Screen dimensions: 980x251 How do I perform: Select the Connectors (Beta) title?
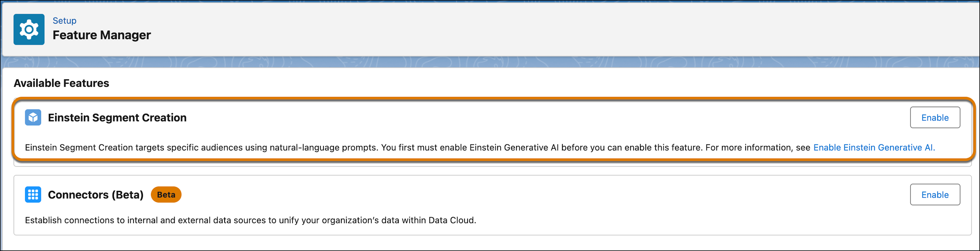point(95,195)
